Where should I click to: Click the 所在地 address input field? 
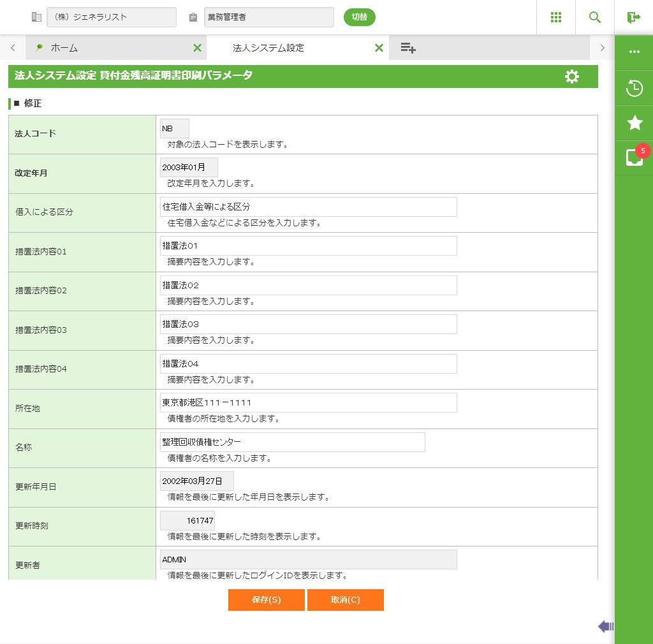coord(309,403)
